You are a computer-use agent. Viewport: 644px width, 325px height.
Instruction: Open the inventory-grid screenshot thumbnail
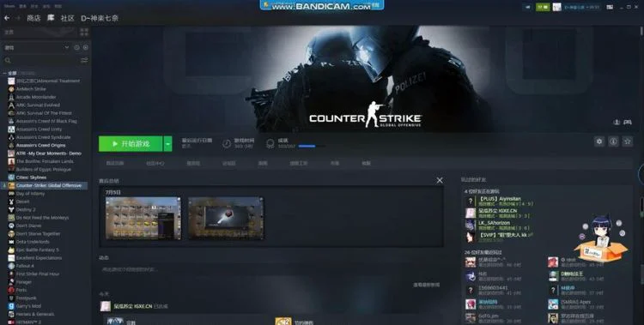(143, 218)
